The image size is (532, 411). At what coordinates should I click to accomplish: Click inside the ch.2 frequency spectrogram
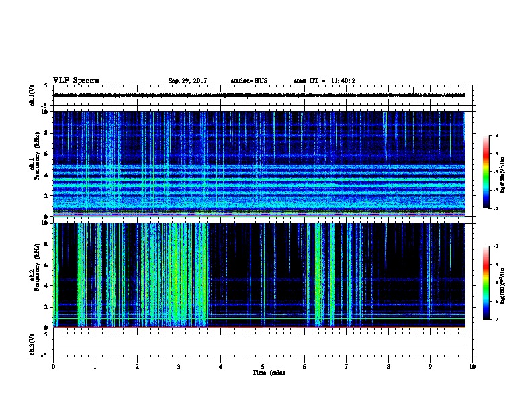click(259, 275)
